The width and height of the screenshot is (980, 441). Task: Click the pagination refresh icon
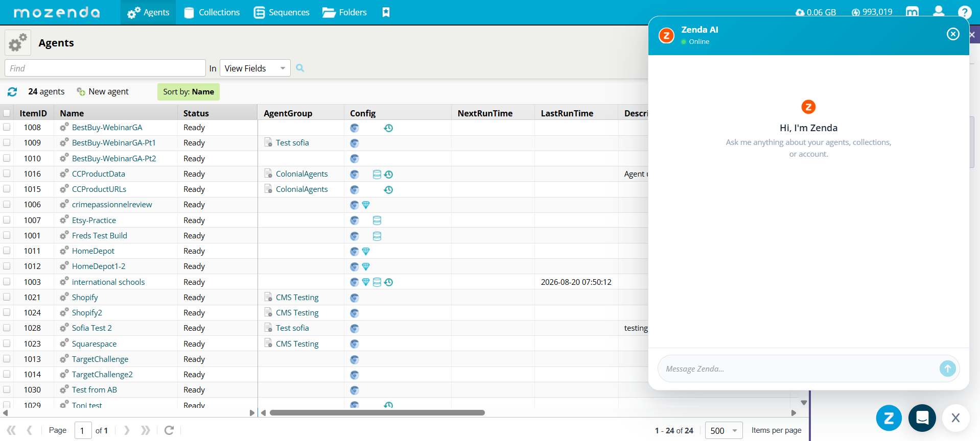pyautogui.click(x=169, y=430)
